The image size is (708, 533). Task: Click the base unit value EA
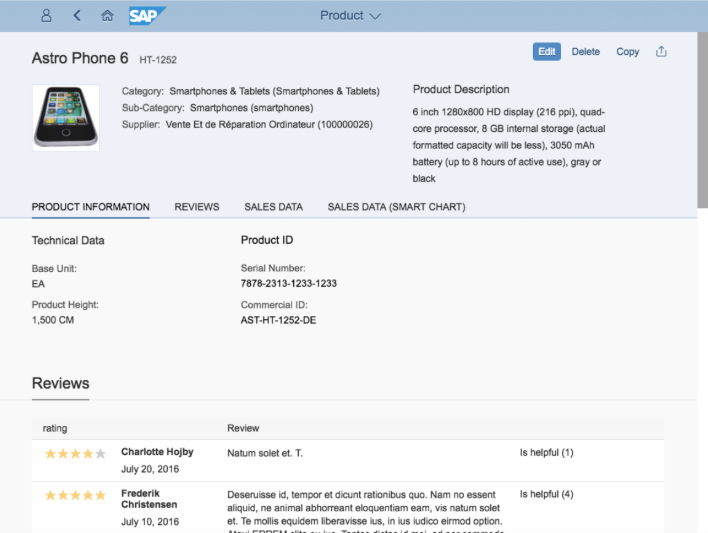coord(38,284)
